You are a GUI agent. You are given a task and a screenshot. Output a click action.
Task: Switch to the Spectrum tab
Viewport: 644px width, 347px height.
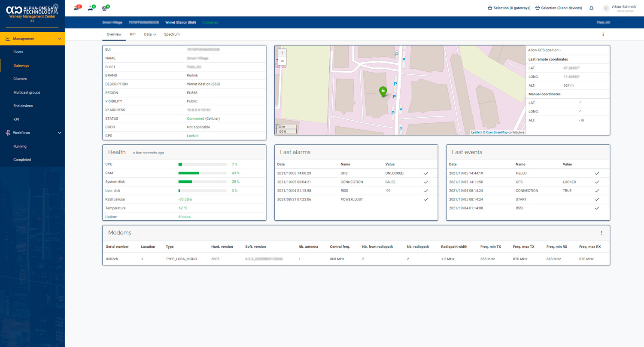[172, 34]
